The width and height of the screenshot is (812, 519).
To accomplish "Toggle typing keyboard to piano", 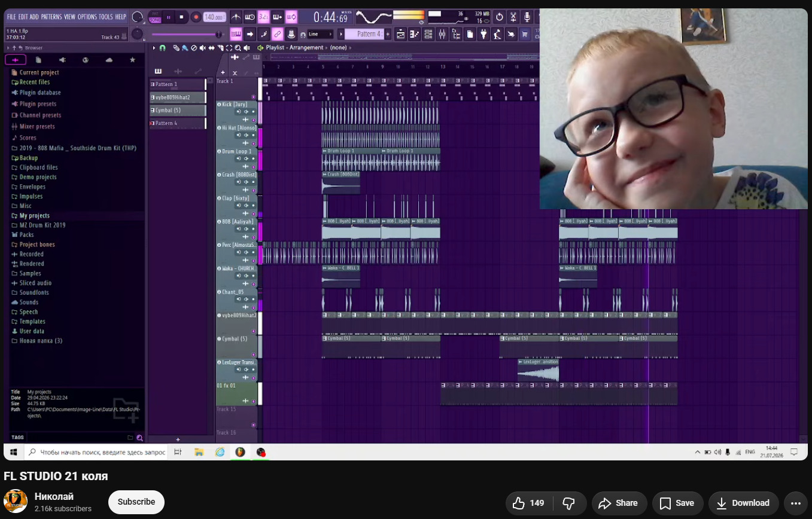I will point(236,34).
